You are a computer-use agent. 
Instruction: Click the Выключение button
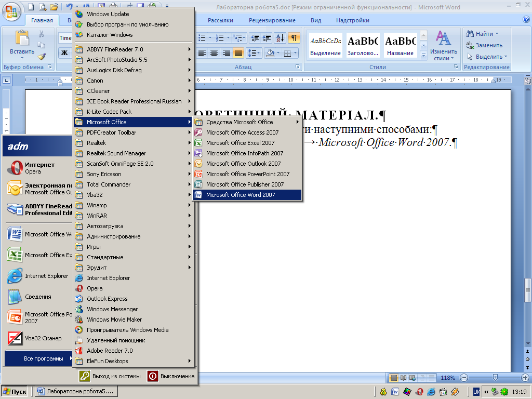click(171, 376)
